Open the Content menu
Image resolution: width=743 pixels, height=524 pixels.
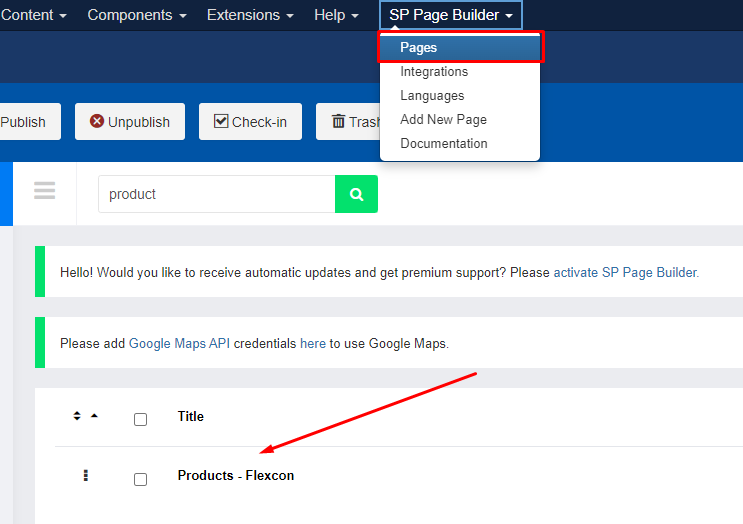pyautogui.click(x=33, y=15)
